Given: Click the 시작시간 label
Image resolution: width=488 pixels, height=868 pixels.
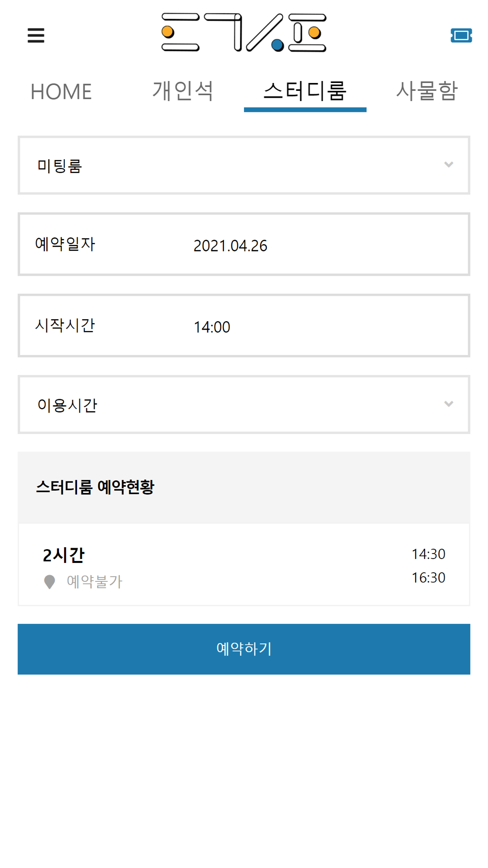Looking at the screenshot, I should (65, 325).
